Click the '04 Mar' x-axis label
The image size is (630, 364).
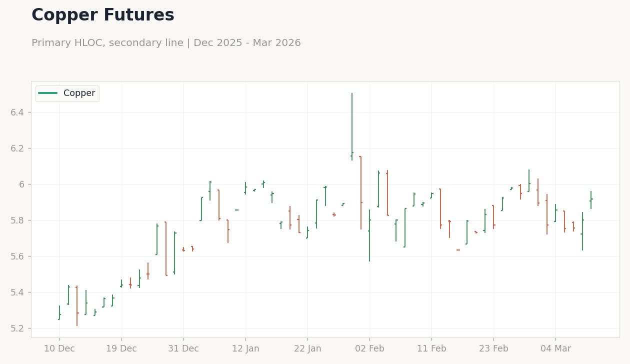tap(555, 349)
